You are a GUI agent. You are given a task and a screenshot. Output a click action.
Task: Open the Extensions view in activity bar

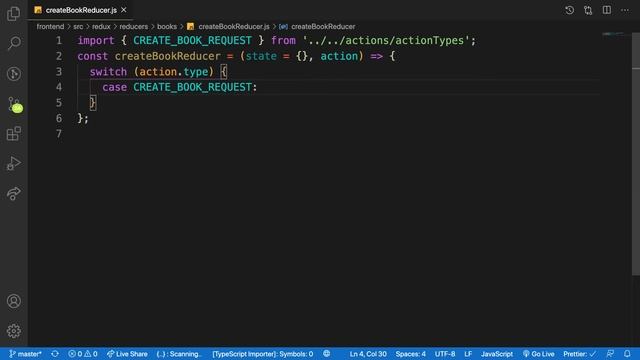click(x=14, y=133)
